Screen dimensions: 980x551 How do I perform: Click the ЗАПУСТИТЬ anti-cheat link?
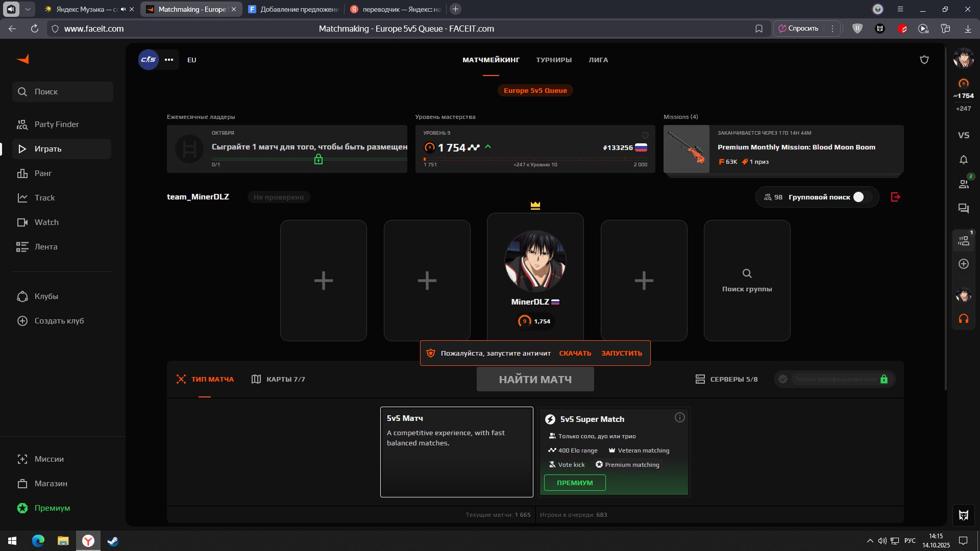pyautogui.click(x=621, y=353)
